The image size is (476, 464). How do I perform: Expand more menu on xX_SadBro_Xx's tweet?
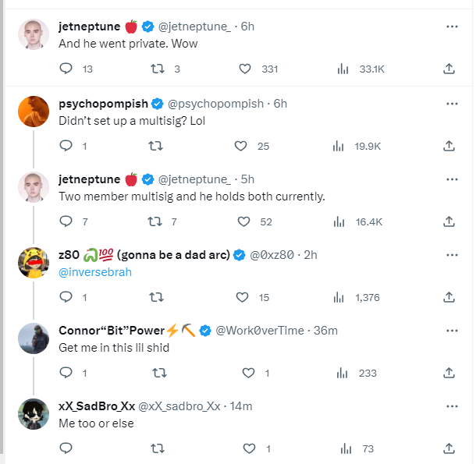pyautogui.click(x=451, y=406)
